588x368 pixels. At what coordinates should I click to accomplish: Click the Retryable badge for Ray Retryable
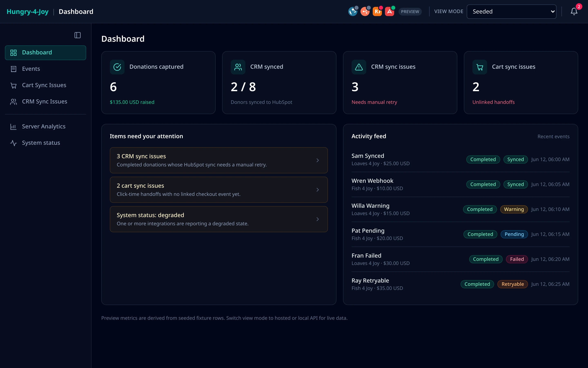[512, 284]
